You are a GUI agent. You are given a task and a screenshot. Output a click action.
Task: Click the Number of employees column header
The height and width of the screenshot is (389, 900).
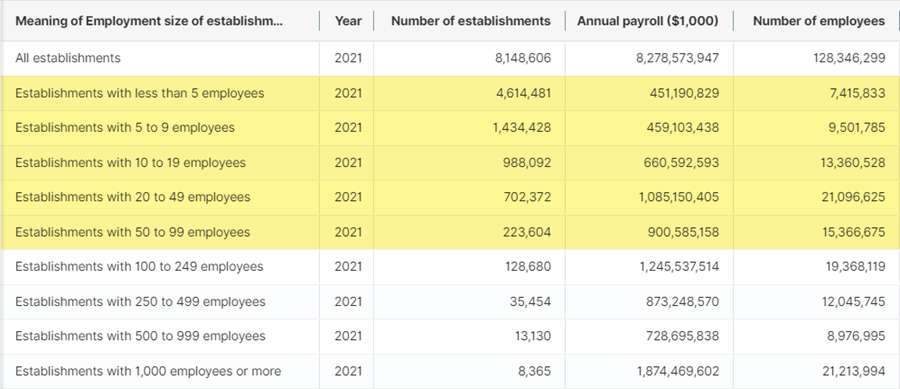pos(819,21)
